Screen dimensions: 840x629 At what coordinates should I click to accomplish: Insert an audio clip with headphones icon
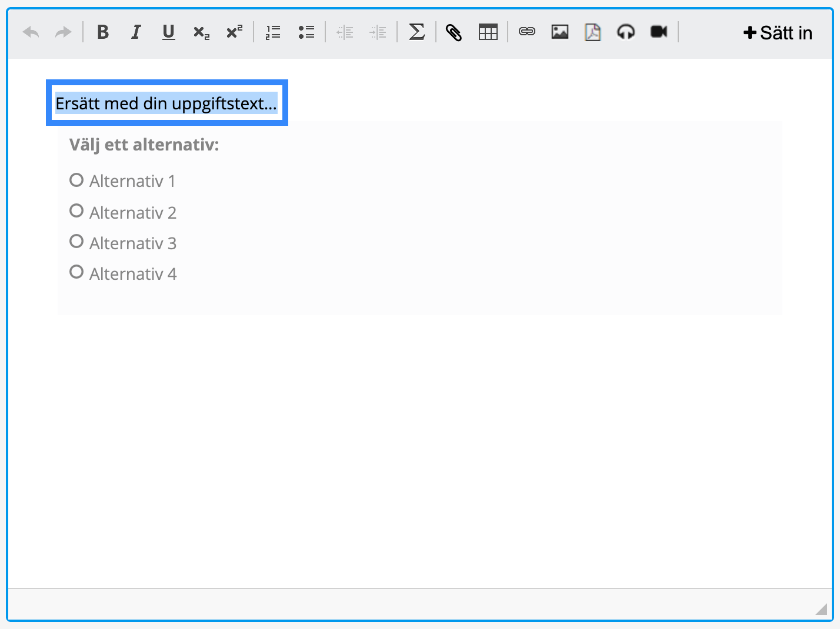(x=626, y=32)
